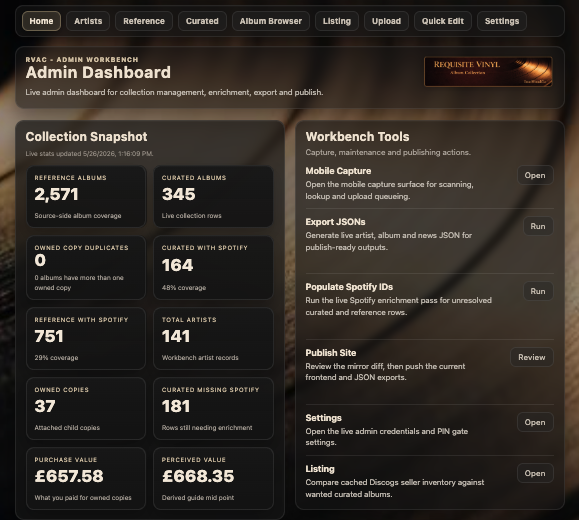Click the Export JSONs title

[335, 222]
